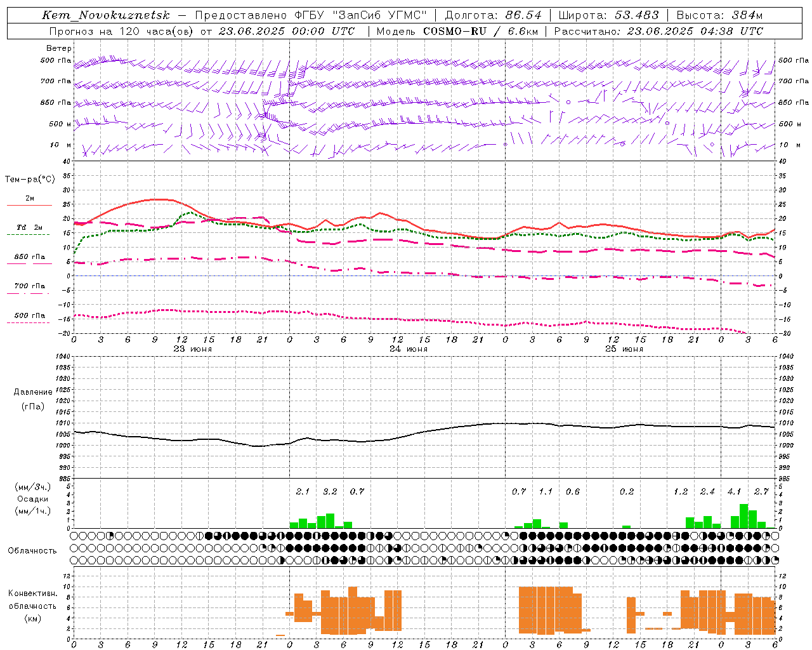Click the dashed line sample under Td 2м
This screenshot has height=650, width=812.
pyautogui.click(x=29, y=234)
